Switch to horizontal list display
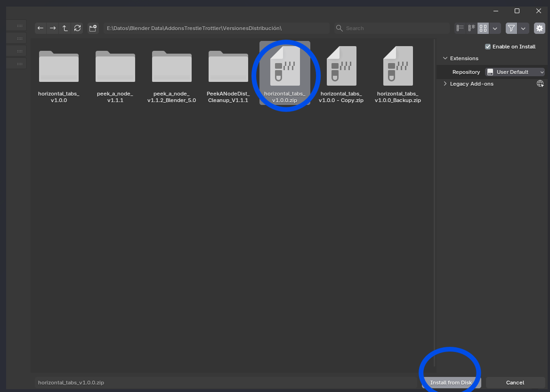Screen dimensions: 550x392 coord(472,28)
